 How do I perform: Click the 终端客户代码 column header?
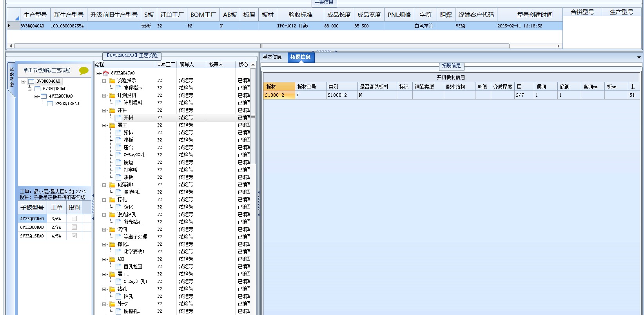[x=476, y=15]
